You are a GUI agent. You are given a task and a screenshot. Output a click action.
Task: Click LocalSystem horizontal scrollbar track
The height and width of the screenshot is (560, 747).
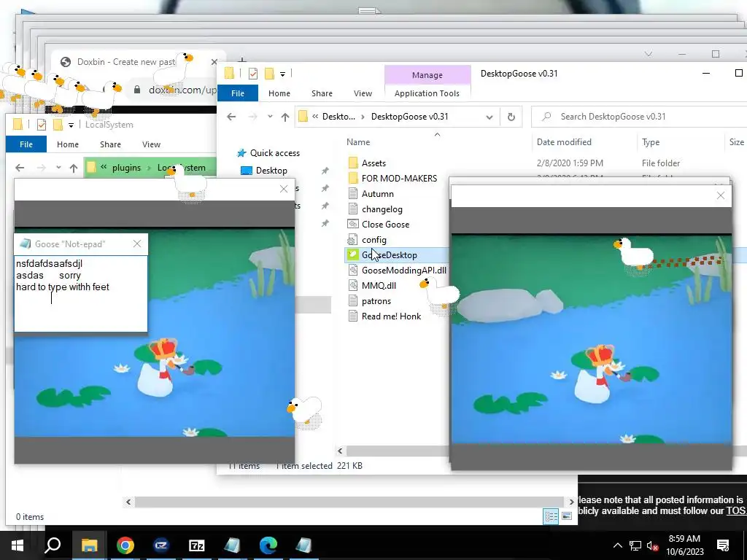[350, 502]
